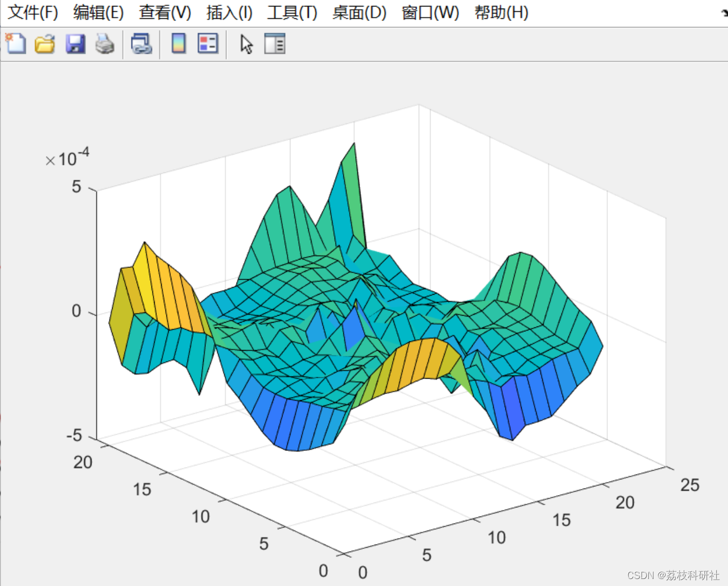Open the 编辑(E) menu
Image resolution: width=728 pixels, height=586 pixels.
[99, 12]
